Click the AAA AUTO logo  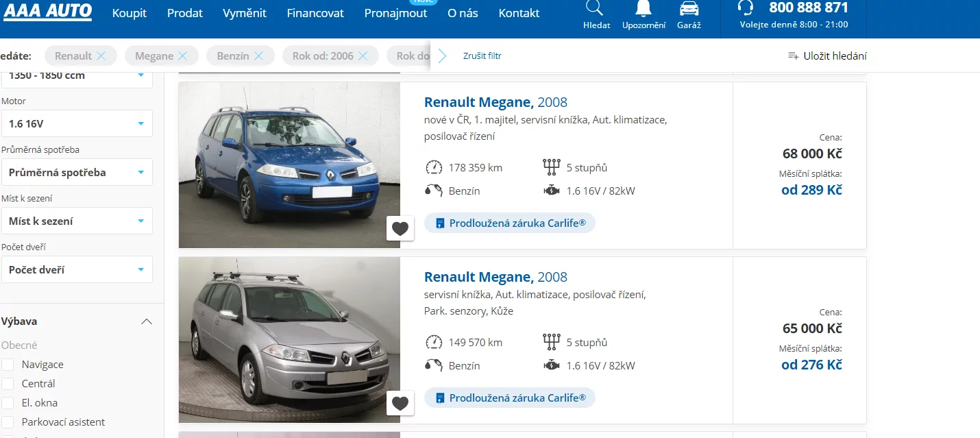click(47, 10)
